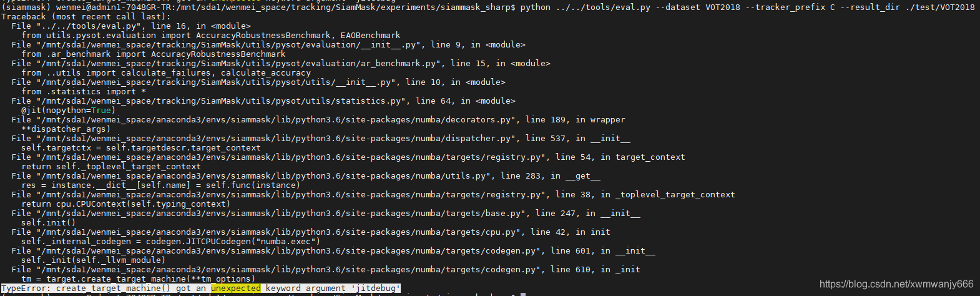Click 'from ..utils import calculate_failures' line
This screenshot has height=296, width=980.
[166, 72]
